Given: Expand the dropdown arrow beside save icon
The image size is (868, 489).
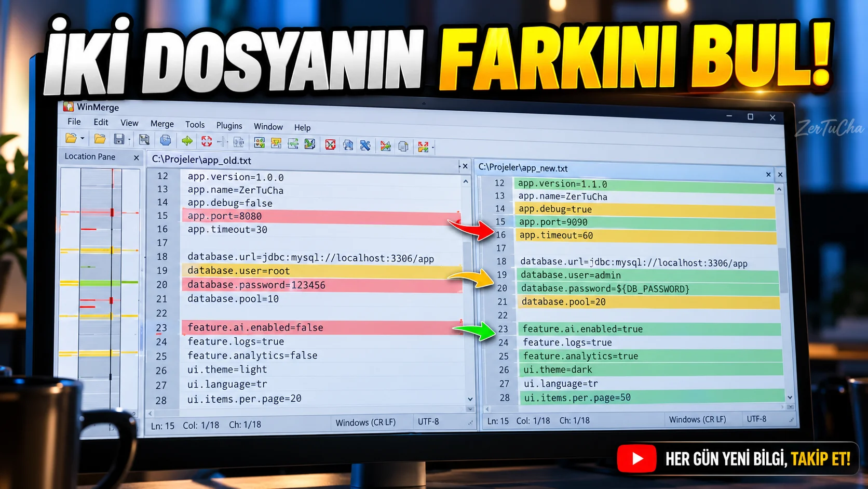Looking at the screenshot, I should coord(129,140).
